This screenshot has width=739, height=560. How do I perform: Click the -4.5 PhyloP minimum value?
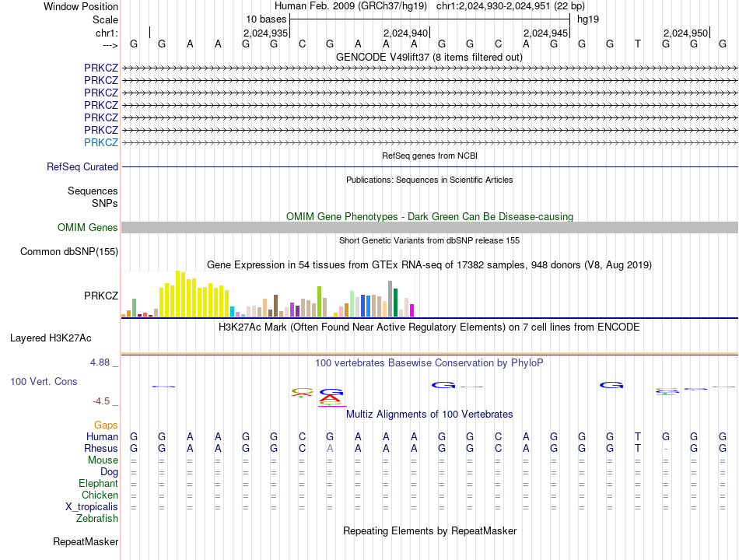click(x=101, y=401)
